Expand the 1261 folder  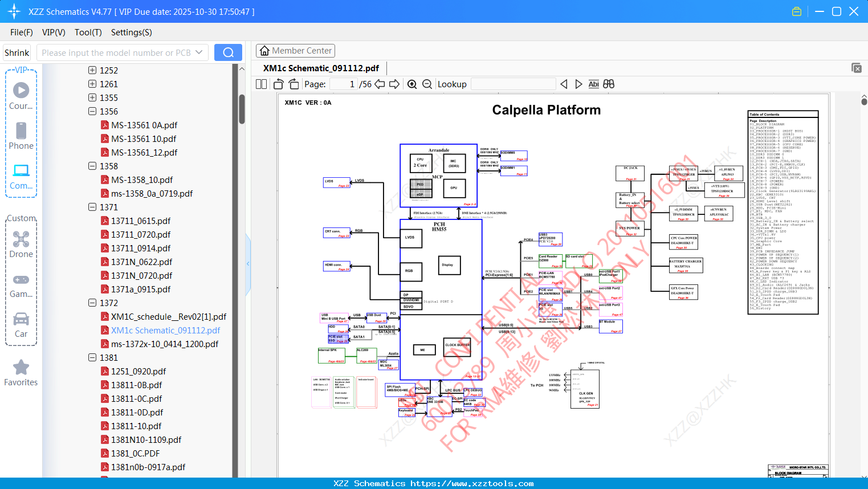point(92,84)
